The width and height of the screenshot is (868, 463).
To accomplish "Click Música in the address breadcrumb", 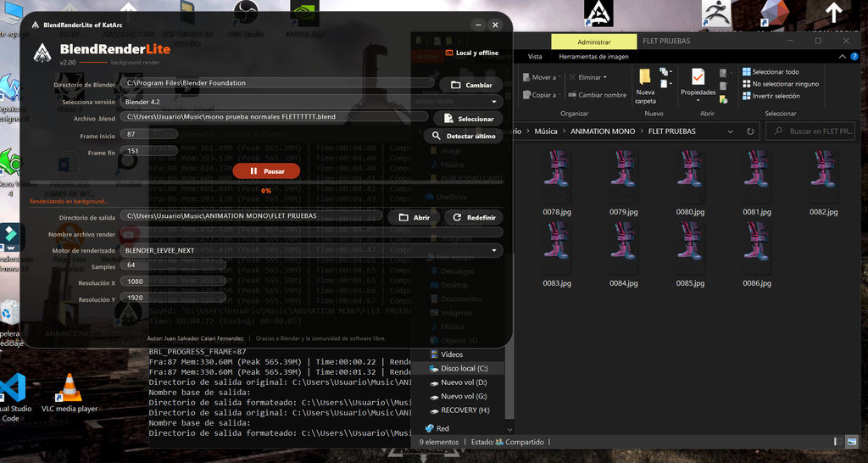I will point(546,131).
